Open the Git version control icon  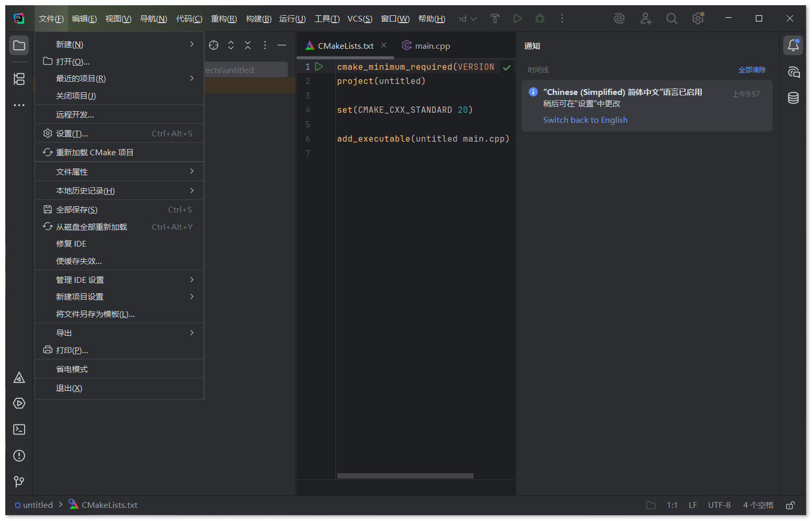pos(19,482)
